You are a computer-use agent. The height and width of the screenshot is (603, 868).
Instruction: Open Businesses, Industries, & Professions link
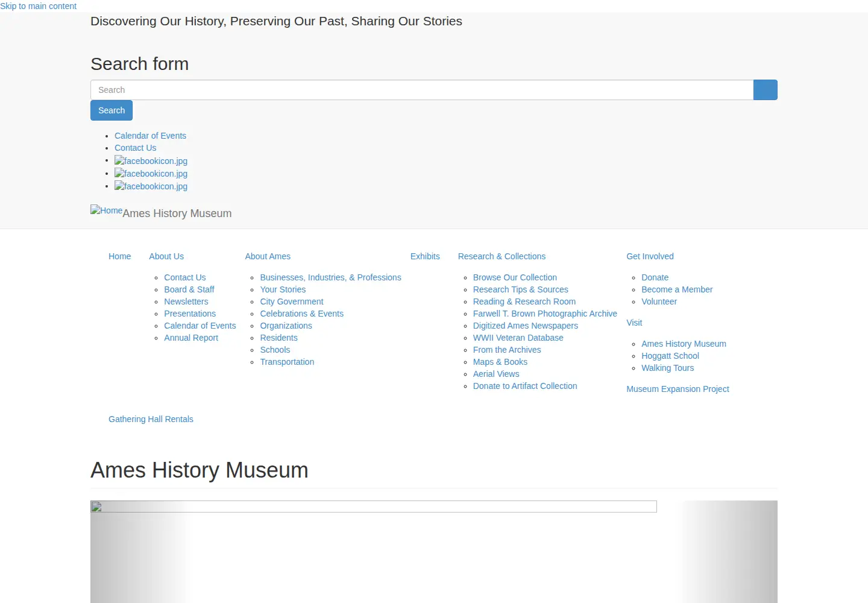pos(330,277)
